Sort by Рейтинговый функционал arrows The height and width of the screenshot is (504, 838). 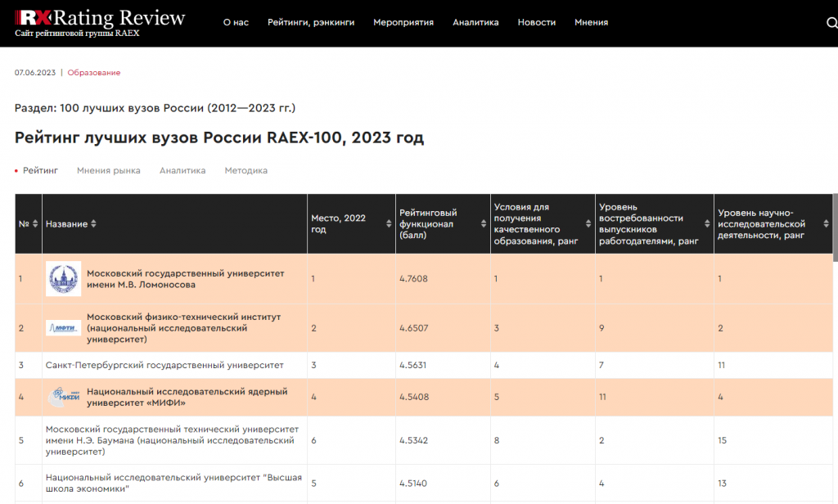click(x=484, y=223)
